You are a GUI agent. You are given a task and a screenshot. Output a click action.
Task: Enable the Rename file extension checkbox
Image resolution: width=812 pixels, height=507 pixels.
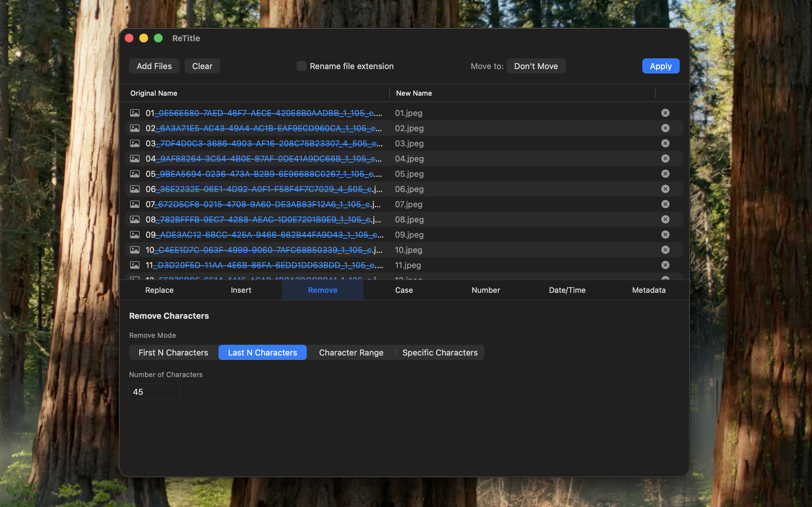[301, 66]
